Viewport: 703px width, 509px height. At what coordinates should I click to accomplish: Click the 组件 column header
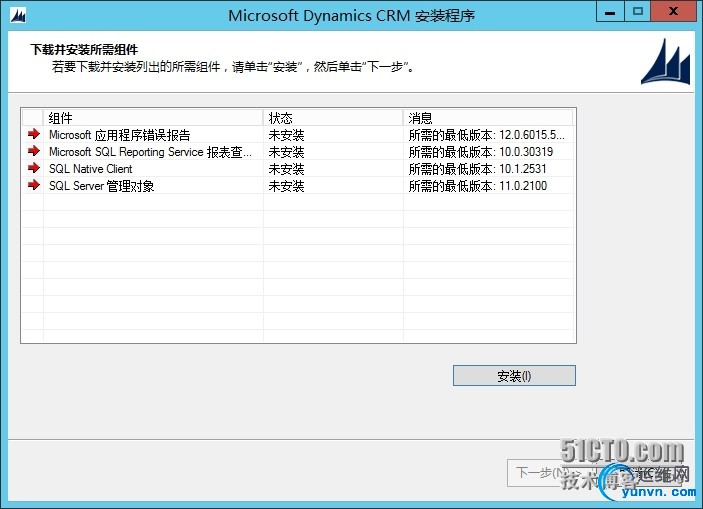click(153, 118)
